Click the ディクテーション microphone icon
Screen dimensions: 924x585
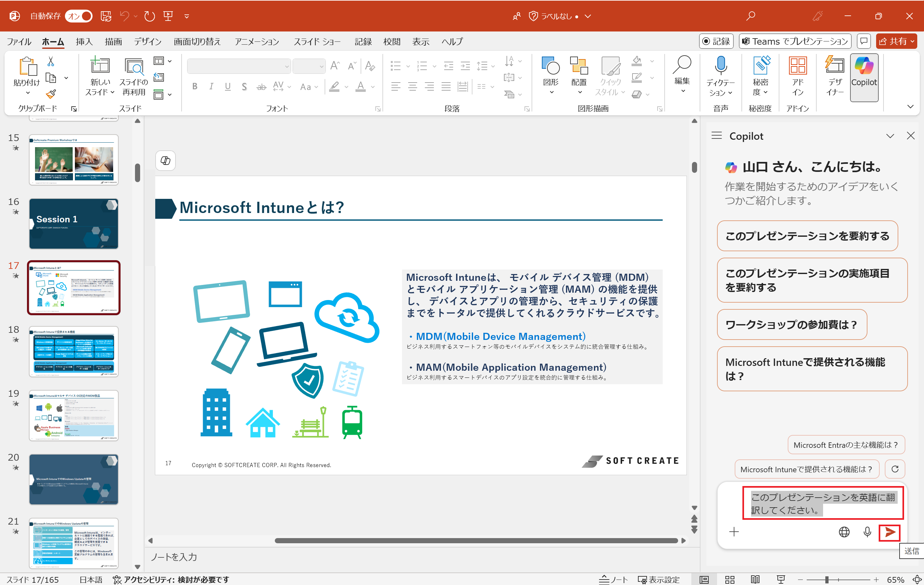(x=720, y=66)
